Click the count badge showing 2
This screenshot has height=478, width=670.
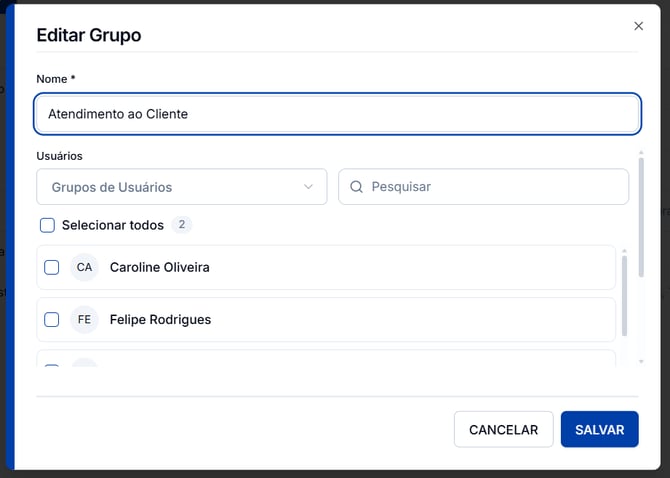[182, 225]
